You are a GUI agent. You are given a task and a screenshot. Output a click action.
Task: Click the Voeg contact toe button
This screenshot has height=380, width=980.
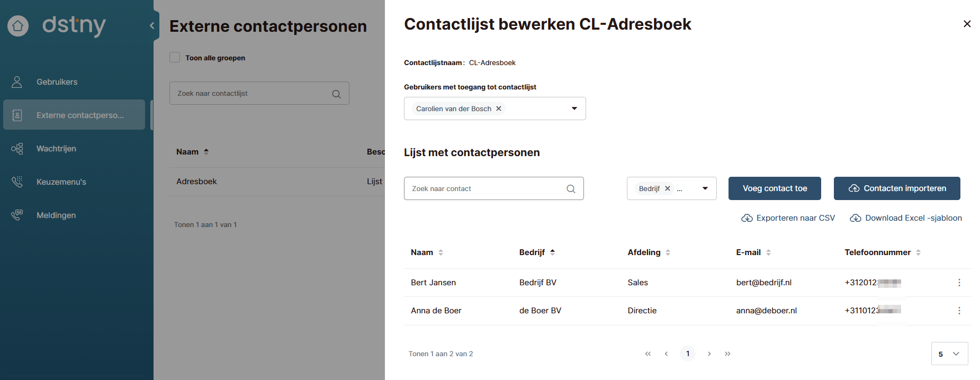[775, 189]
